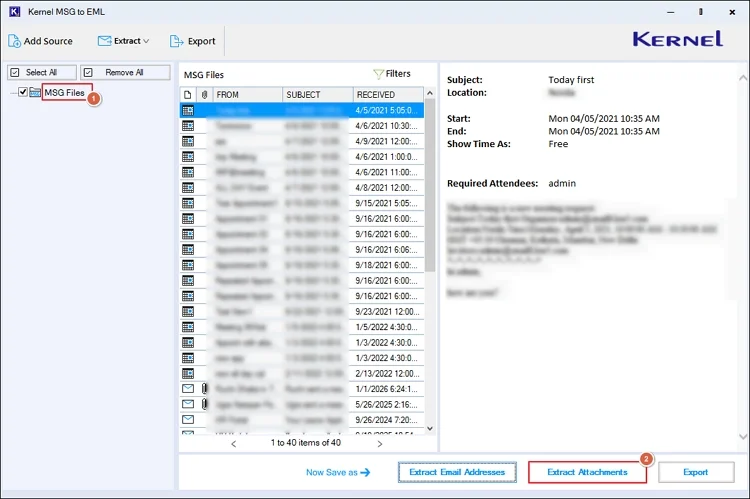Click paperclip icon on 1/1/2026 row

coord(204,388)
